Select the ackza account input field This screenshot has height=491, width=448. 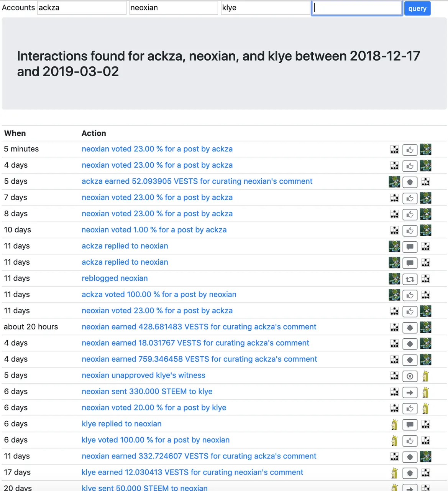82,8
